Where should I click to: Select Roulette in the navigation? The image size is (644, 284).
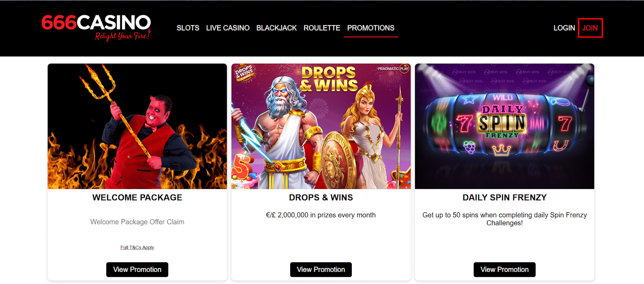[x=322, y=28]
